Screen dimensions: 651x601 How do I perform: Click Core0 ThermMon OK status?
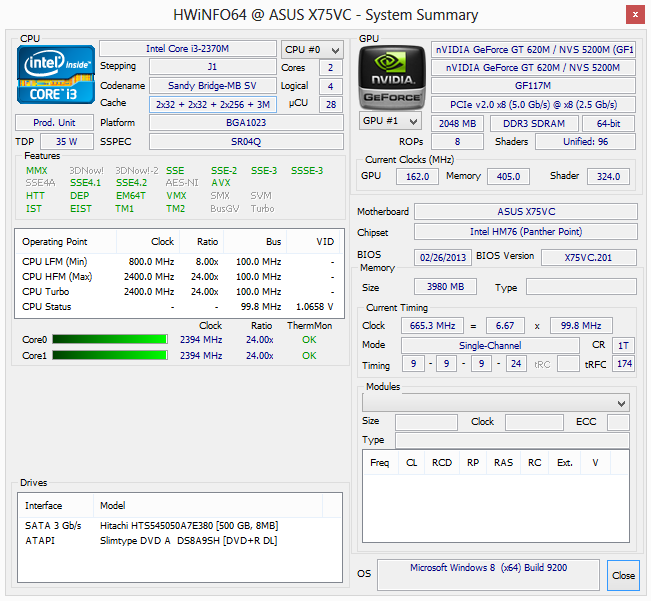(x=309, y=340)
